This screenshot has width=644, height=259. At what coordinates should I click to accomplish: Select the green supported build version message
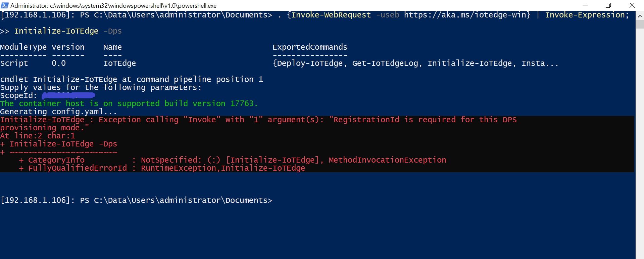click(x=129, y=103)
